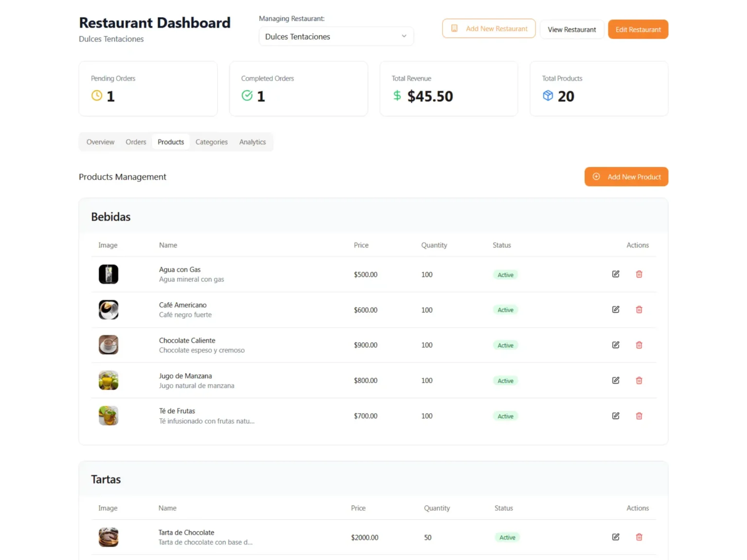The image size is (747, 560).
Task: Click the View Restaurant button
Action: click(572, 29)
